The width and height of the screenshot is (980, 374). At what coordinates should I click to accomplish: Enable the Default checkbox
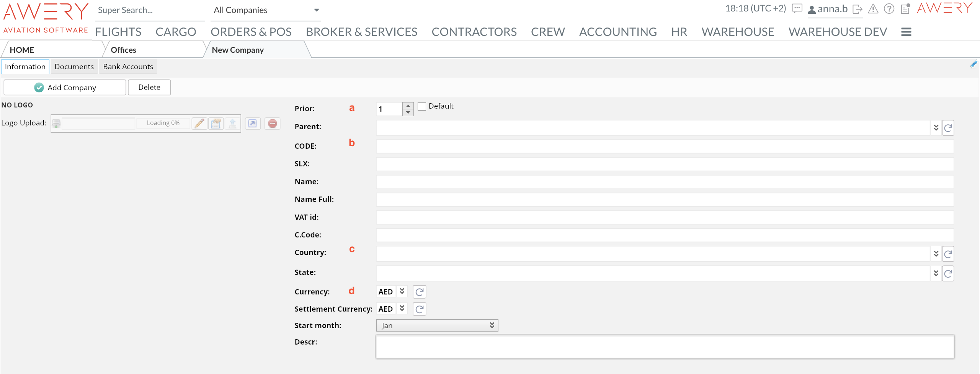point(422,106)
